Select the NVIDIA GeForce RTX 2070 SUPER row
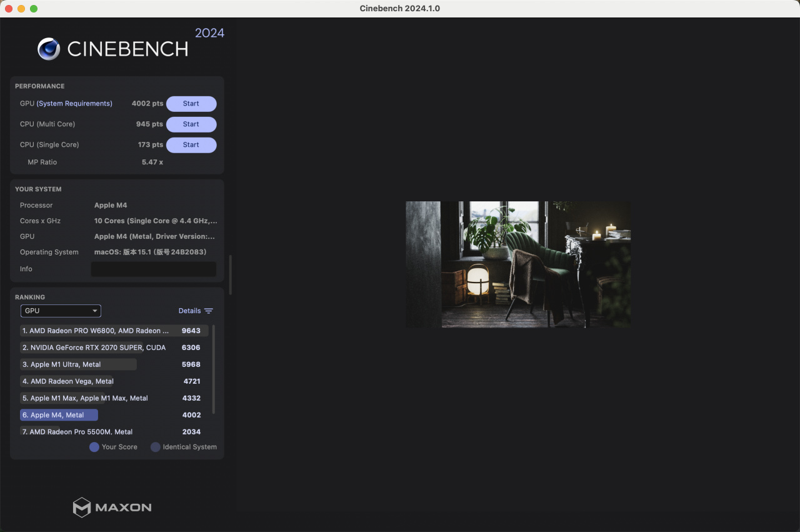Screen dimensions: 800x532 (114, 348)
